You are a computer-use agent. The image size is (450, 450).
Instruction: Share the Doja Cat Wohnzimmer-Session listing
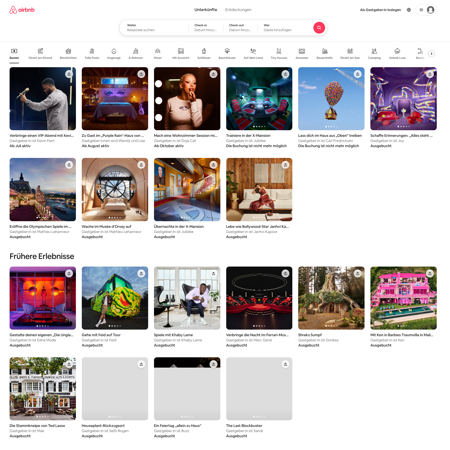pos(213,74)
